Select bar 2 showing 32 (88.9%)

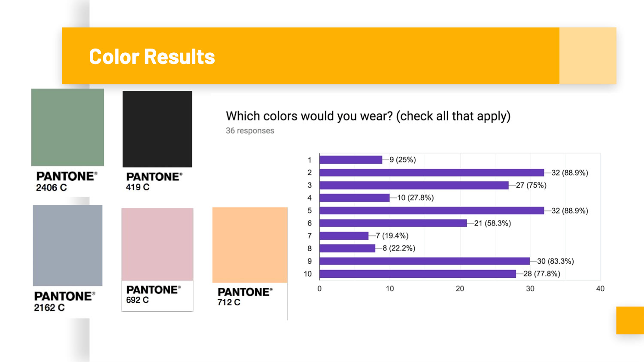(x=432, y=173)
